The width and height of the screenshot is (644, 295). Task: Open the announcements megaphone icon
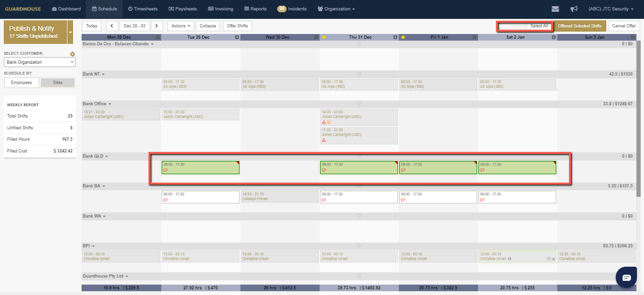coord(574,9)
